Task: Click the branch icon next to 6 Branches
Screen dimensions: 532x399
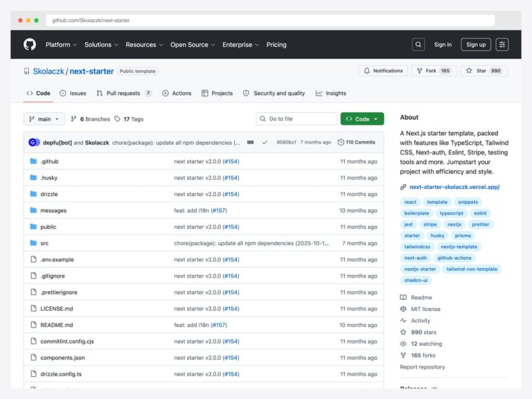Action: [x=73, y=118]
